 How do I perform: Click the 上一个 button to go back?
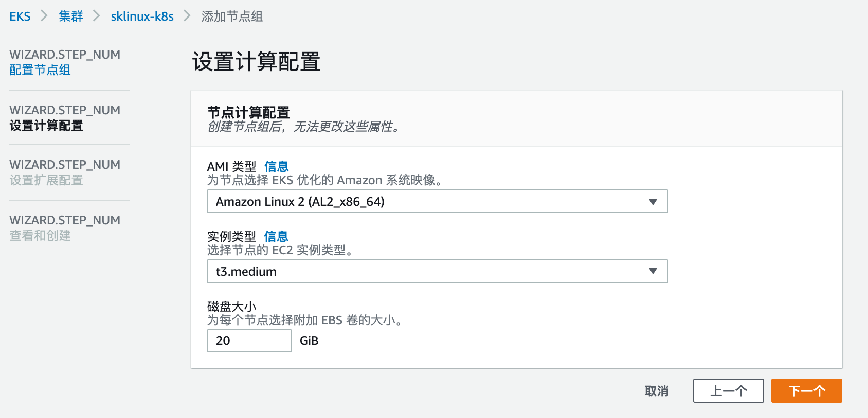point(728,391)
